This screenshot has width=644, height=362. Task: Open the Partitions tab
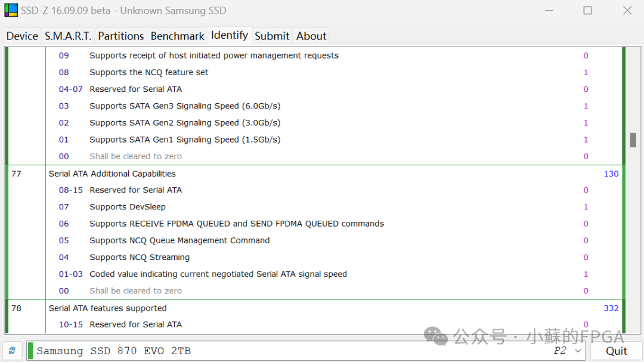120,36
